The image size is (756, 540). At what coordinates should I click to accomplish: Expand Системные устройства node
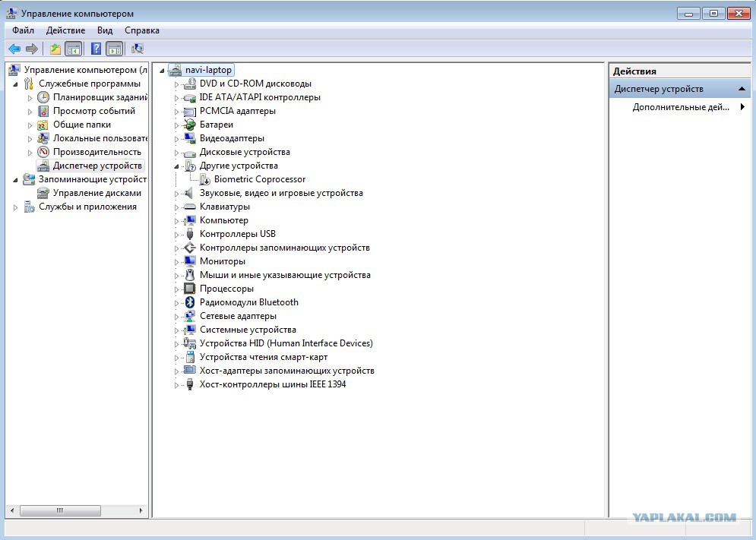click(x=176, y=330)
